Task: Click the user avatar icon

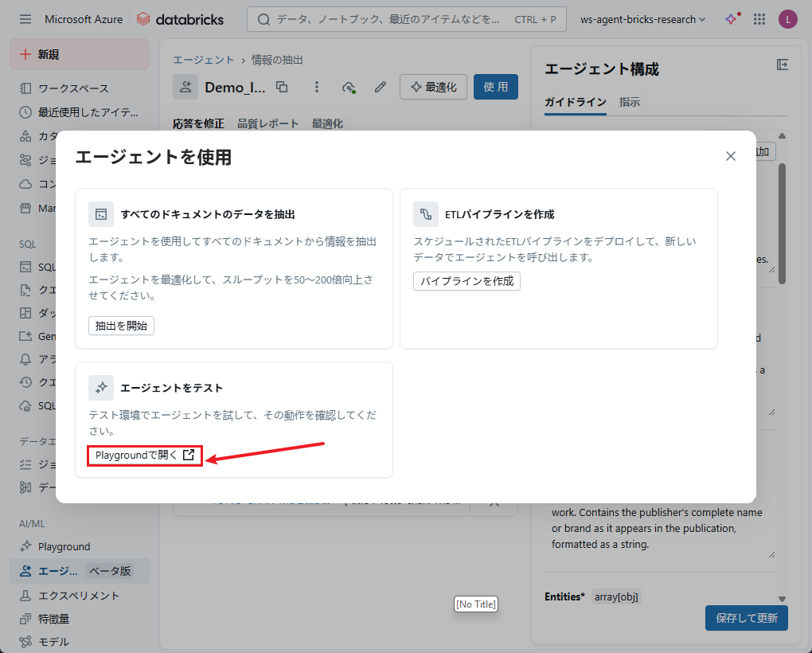Action: 787,19
